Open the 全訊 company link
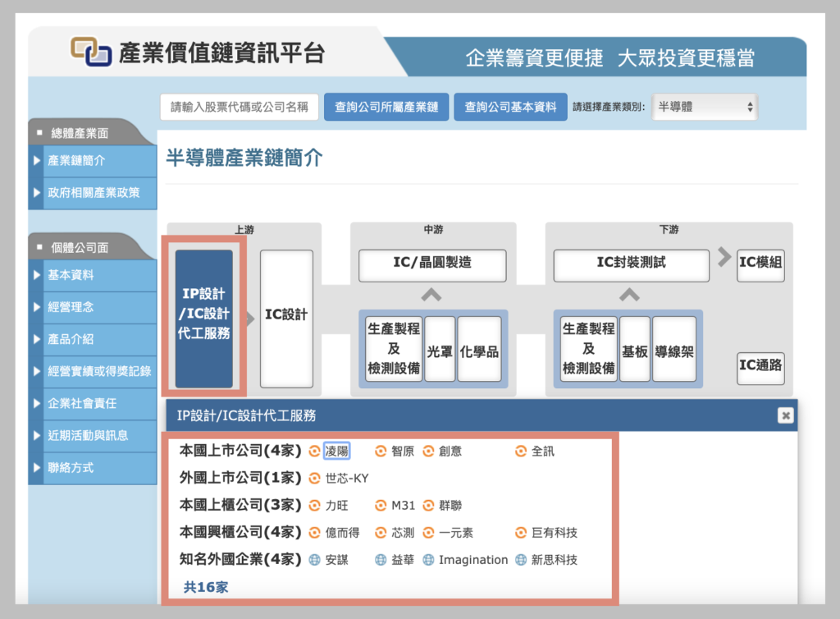Viewport: 840px width, 619px height. point(543,452)
